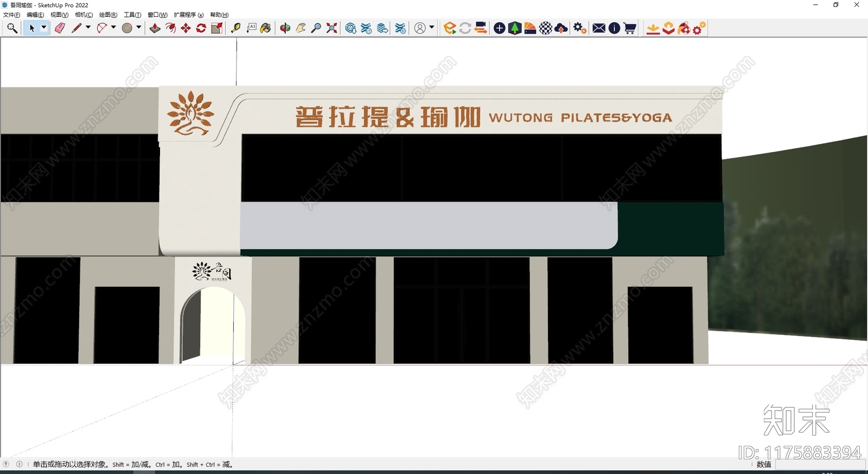Viewport: 868px width, 474px height.
Task: Toggle Enscape live updates icon
Action: [x=465, y=28]
